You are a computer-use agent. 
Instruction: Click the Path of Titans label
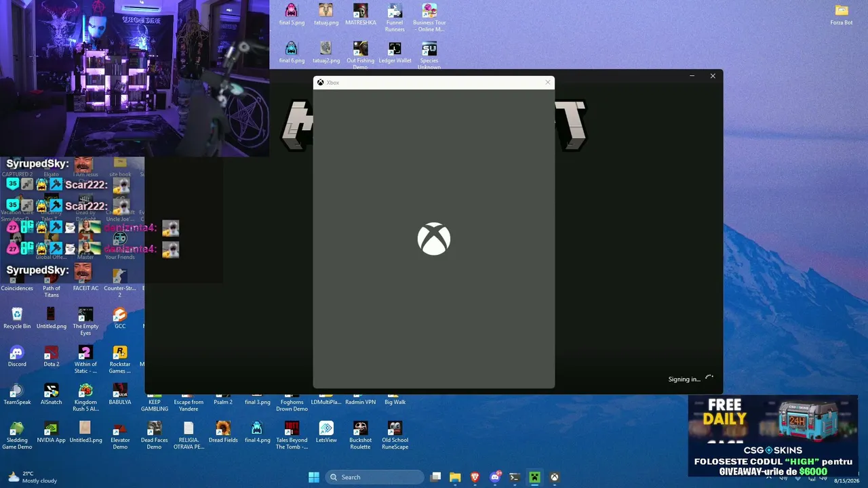(52, 291)
